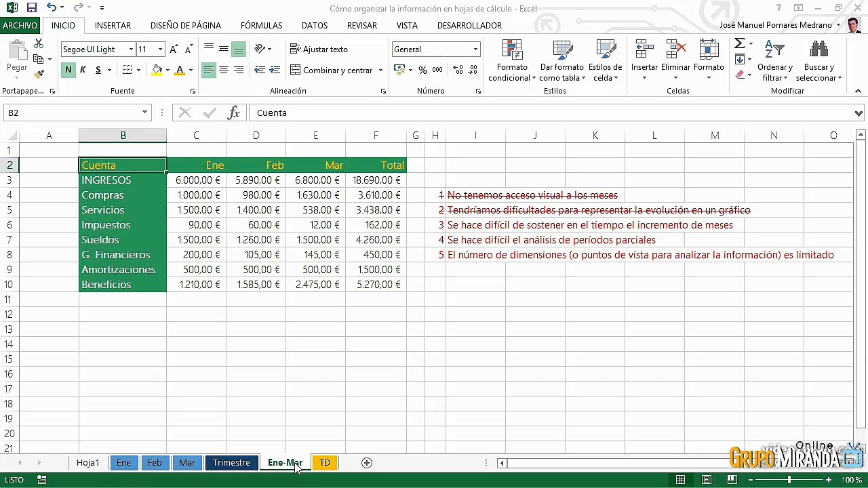
Task: Open Estilos de celda gallery
Action: (605, 60)
